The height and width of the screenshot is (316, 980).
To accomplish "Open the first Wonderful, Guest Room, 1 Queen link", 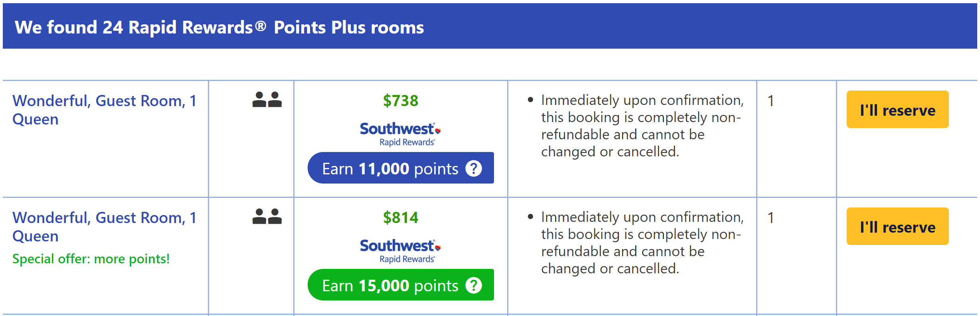I will click(105, 110).
